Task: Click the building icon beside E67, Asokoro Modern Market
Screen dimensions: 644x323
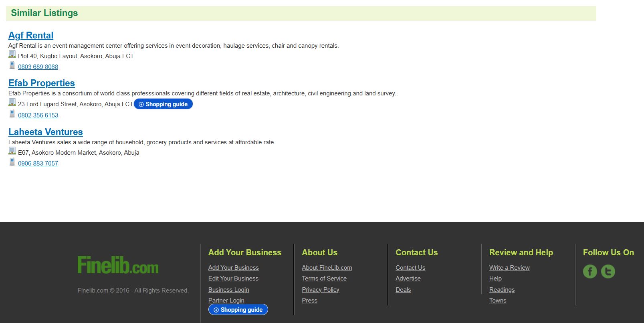Action: [x=12, y=151]
